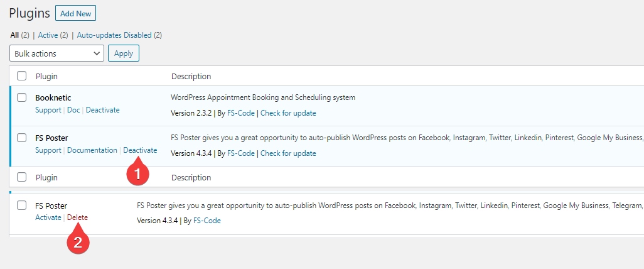Viewport: 644px width, 269px height.
Task: Check the inactive FS Poster checkbox near Activate
Action: [x=22, y=206]
